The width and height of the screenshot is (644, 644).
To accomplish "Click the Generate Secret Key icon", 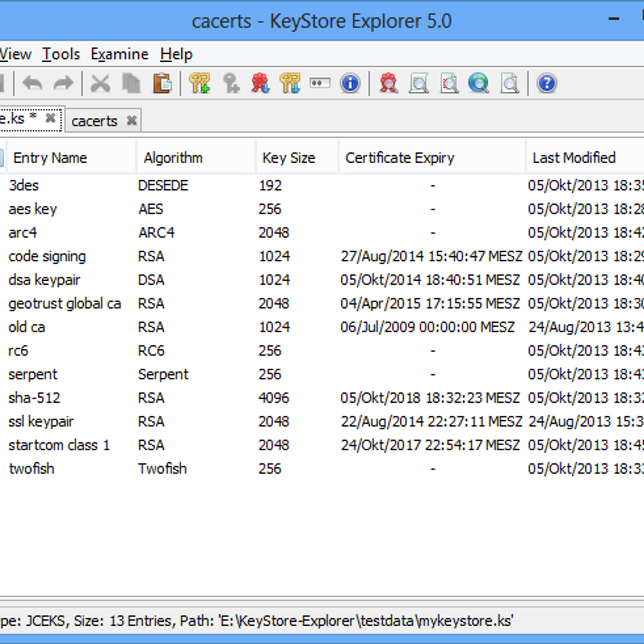I will point(231,83).
